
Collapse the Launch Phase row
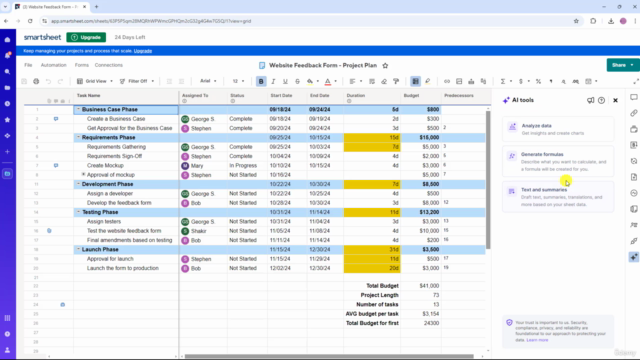click(78, 249)
